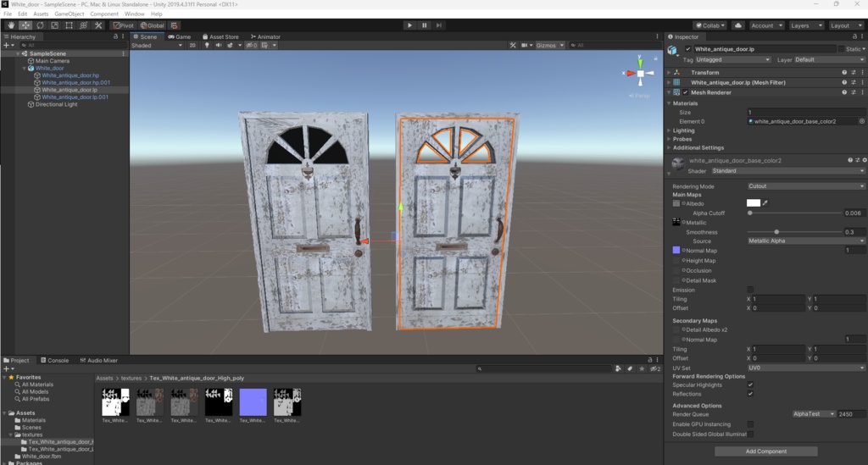Toggle scene effects icon
The height and width of the screenshot is (465, 868).
[x=231, y=46]
